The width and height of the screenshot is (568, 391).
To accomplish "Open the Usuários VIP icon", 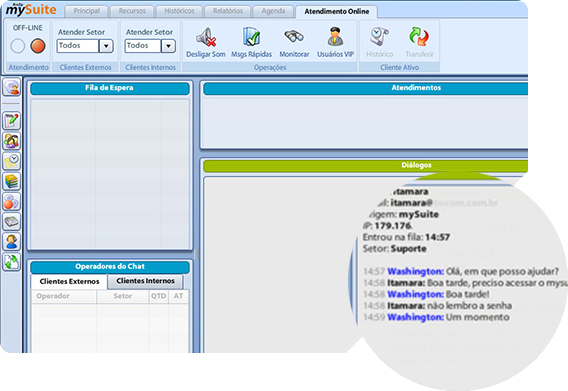I will point(335,37).
